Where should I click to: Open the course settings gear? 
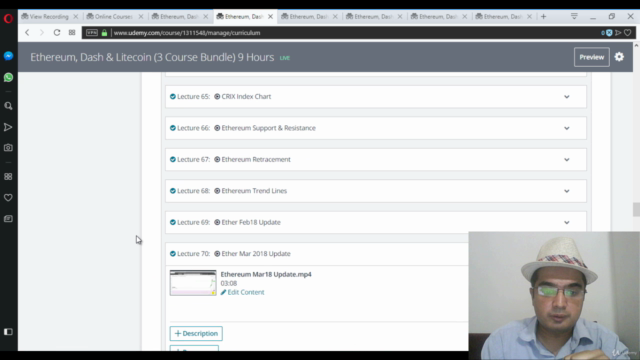click(619, 57)
